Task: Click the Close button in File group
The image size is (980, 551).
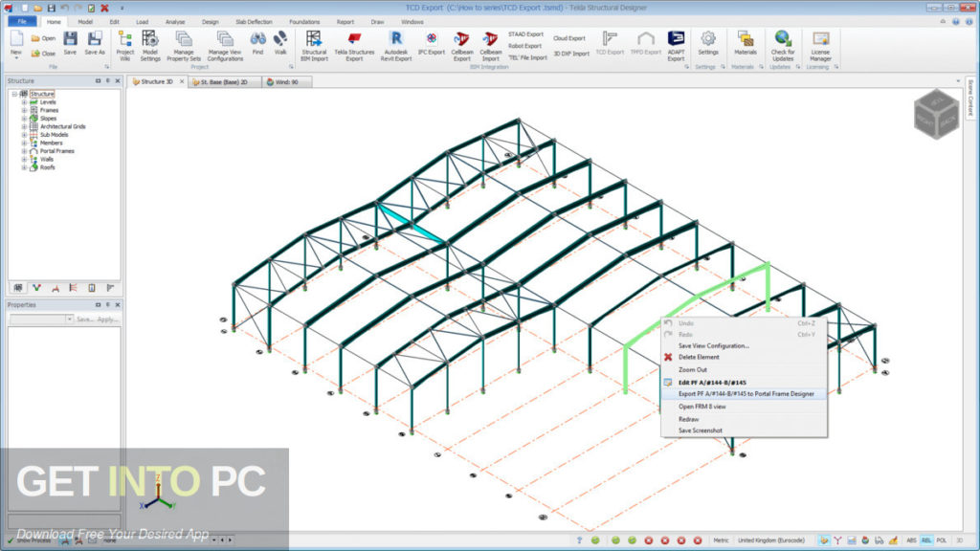Action: 44,54
